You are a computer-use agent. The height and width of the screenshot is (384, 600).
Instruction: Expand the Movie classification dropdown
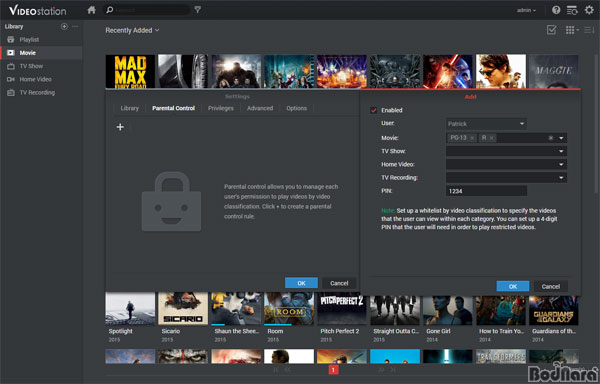click(561, 138)
